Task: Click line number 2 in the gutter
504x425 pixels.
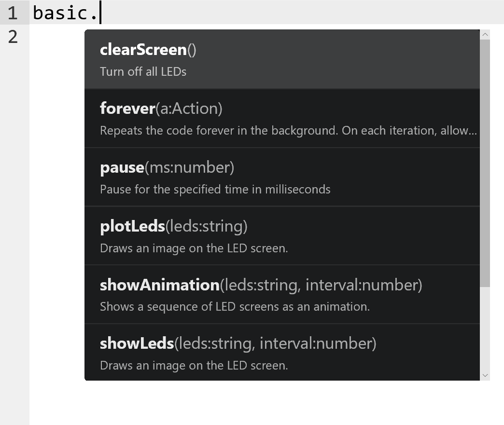Action: (13, 37)
